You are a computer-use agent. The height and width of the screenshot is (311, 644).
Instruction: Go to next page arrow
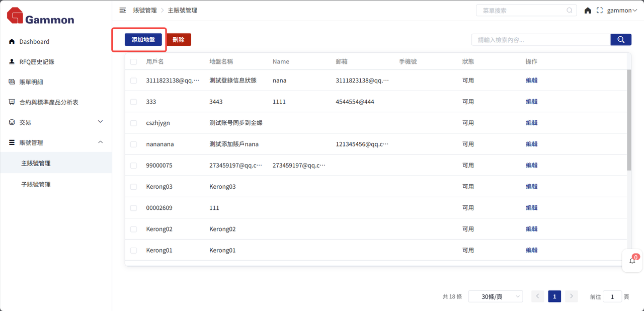pos(571,296)
